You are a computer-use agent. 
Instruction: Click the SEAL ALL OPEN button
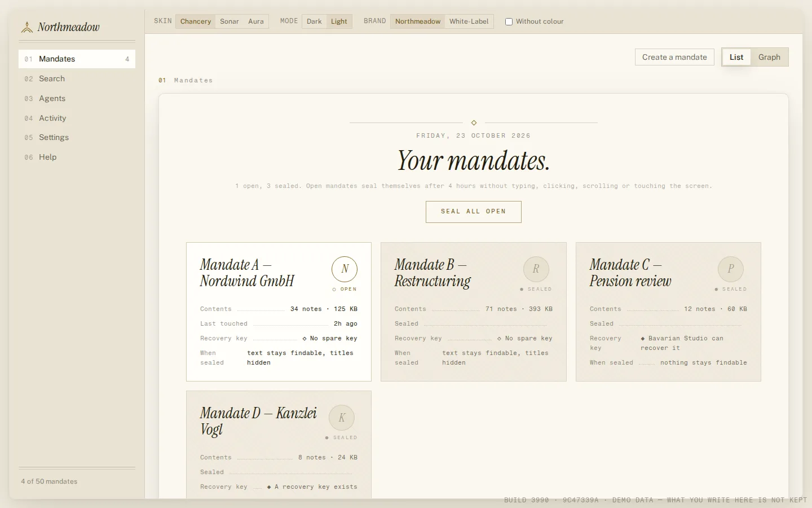(474, 212)
